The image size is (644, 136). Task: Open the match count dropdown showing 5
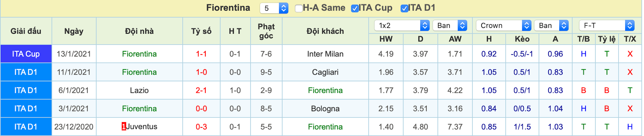274,8
